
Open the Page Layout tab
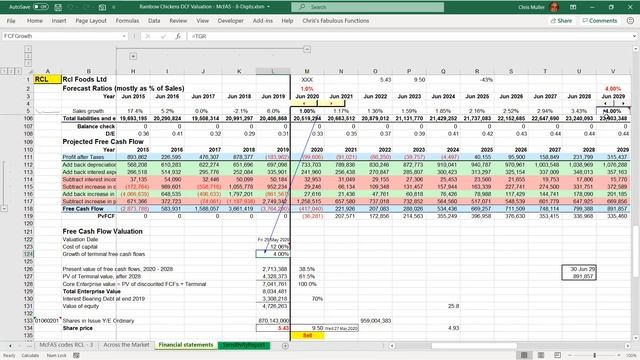pos(91,20)
